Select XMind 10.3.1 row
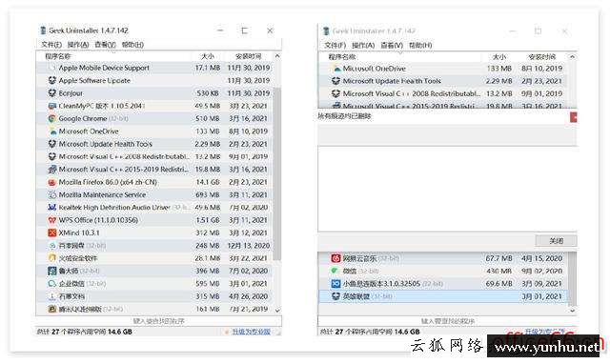 154,233
